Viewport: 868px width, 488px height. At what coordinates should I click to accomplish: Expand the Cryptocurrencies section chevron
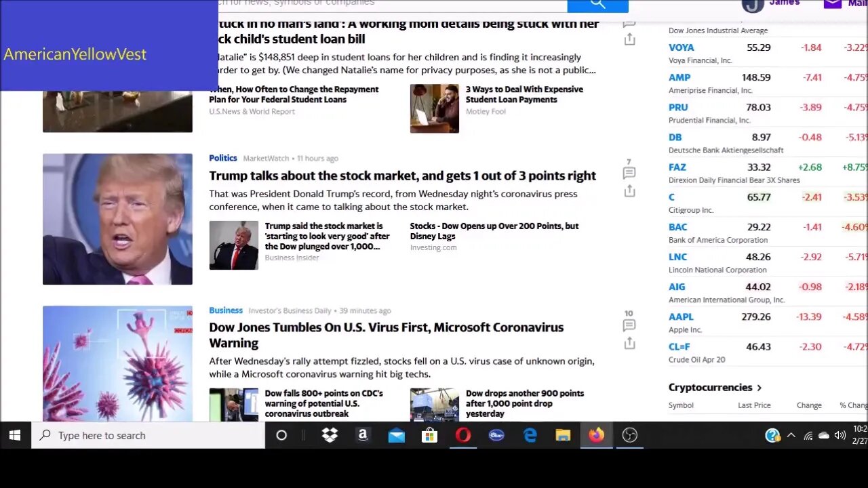pyautogui.click(x=759, y=388)
